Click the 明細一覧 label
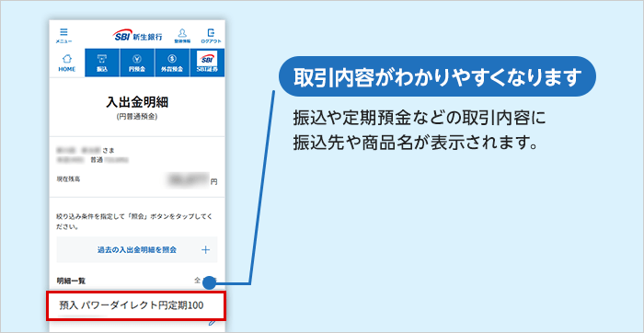This screenshot has height=333, width=644. [71, 281]
